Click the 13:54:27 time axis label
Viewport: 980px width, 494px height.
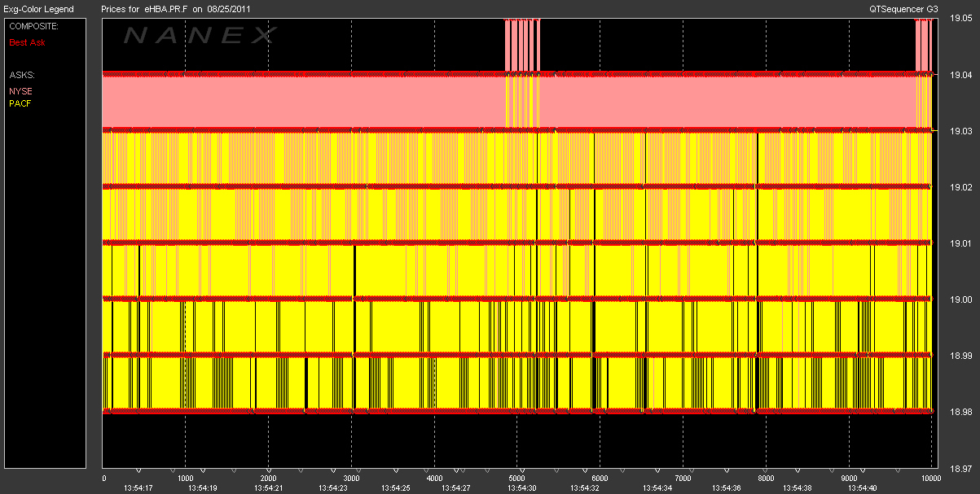pos(455,488)
